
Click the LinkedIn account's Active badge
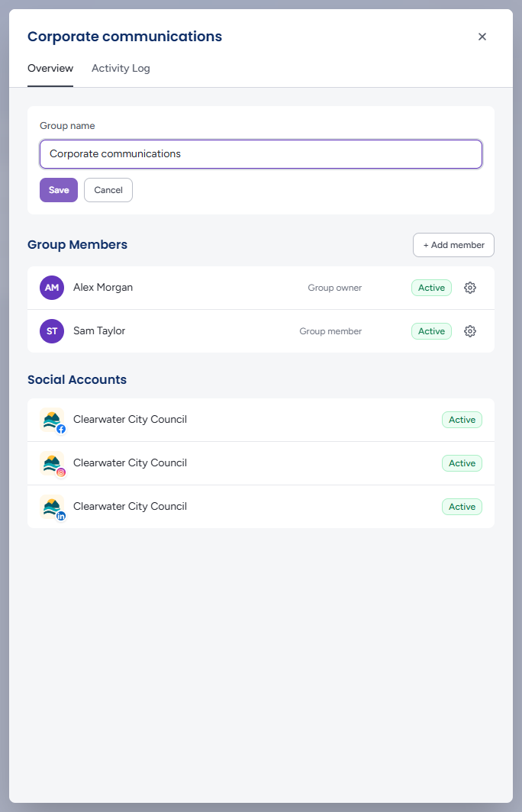point(462,507)
